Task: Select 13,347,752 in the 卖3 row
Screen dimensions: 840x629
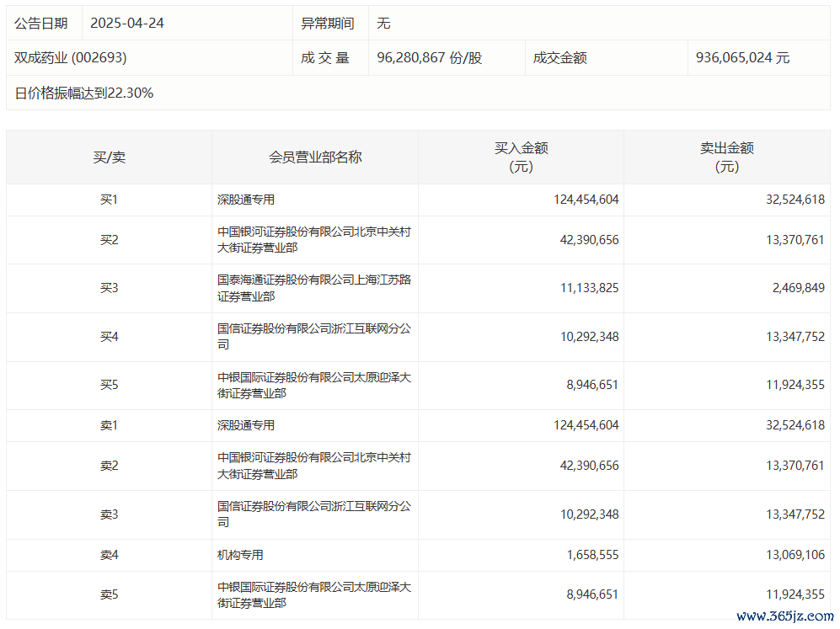Action: pyautogui.click(x=795, y=514)
